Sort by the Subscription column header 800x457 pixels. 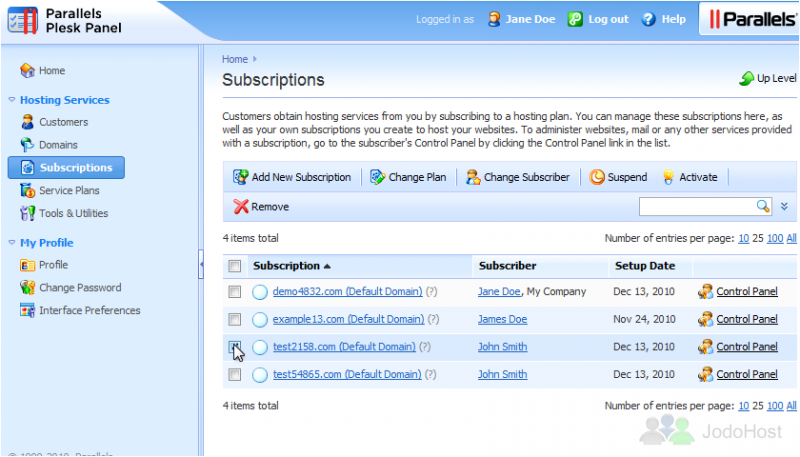point(286,266)
